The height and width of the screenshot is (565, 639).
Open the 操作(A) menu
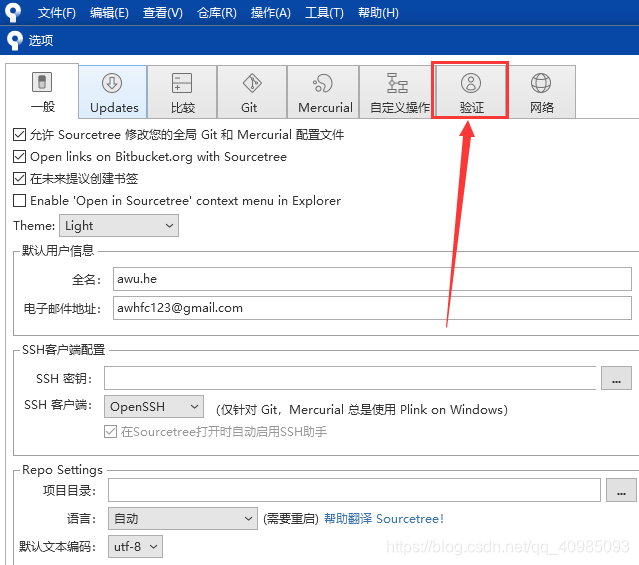point(271,13)
